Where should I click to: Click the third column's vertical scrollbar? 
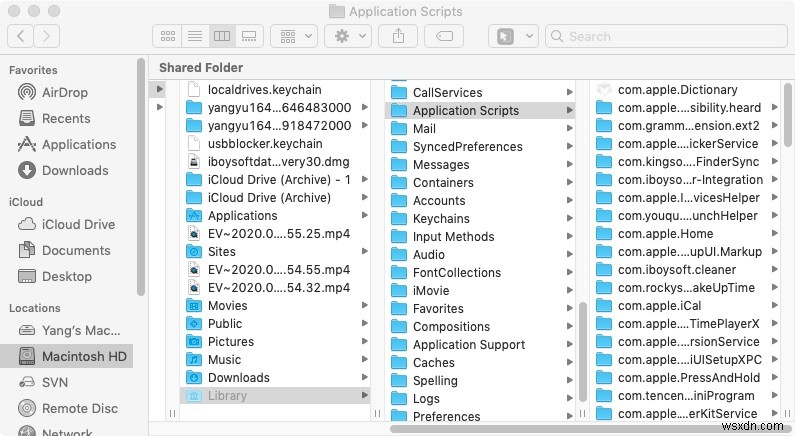pos(787,114)
